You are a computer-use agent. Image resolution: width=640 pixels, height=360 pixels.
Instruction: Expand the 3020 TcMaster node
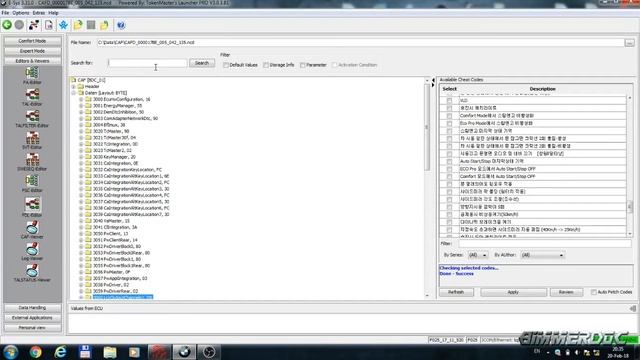coord(81,131)
